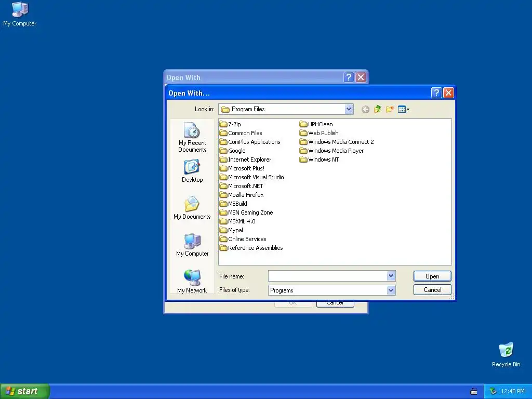Select the 7-Zip folder
The height and width of the screenshot is (399, 532).
point(230,124)
